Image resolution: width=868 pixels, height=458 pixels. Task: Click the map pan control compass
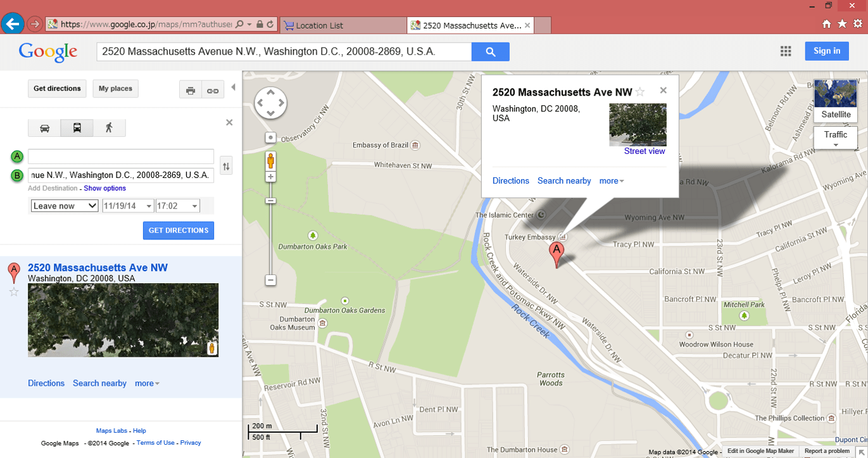pos(270,103)
